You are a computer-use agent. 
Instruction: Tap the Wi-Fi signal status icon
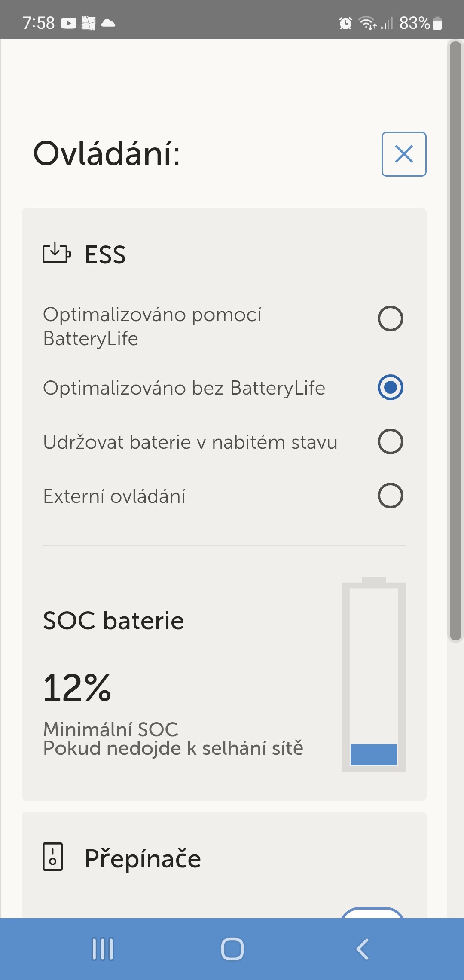coord(367,23)
